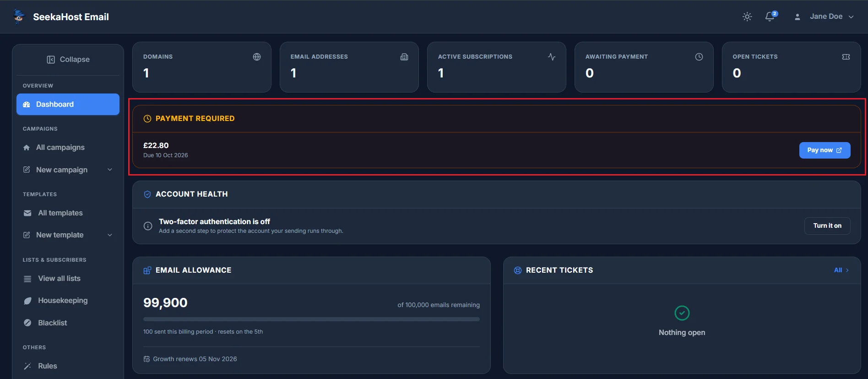Open the Jane Doe account menu
Image resolution: width=868 pixels, height=379 pixels.
[824, 16]
